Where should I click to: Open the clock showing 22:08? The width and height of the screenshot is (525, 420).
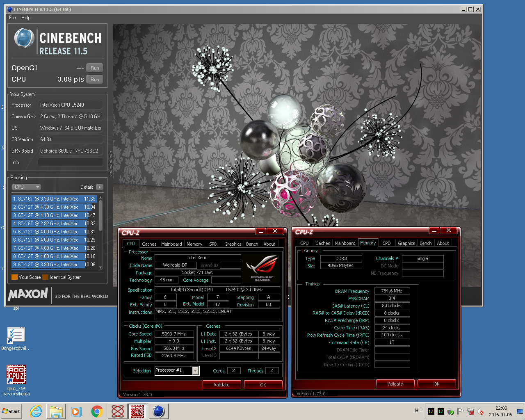click(501, 411)
